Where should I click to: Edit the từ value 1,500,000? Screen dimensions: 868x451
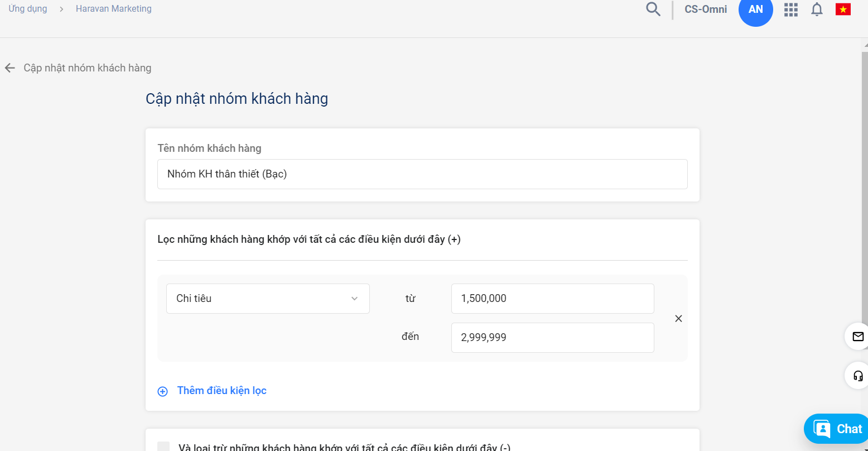552,299
